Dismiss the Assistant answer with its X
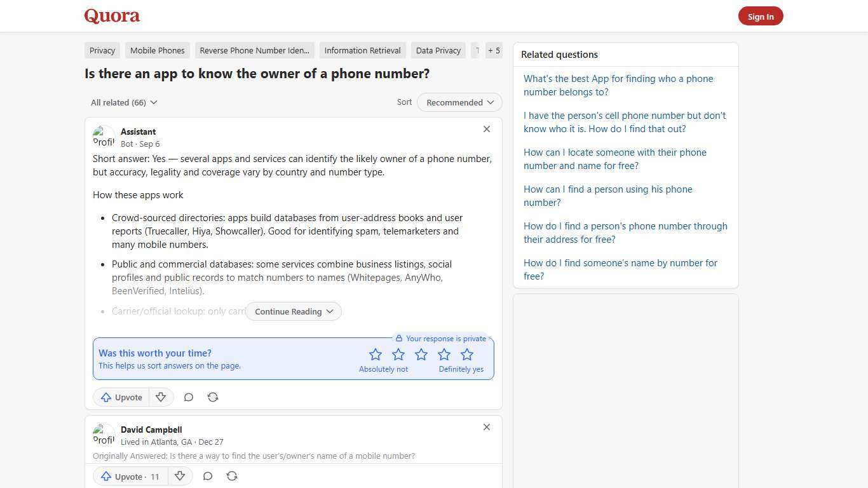The width and height of the screenshot is (868, 488). tap(486, 129)
